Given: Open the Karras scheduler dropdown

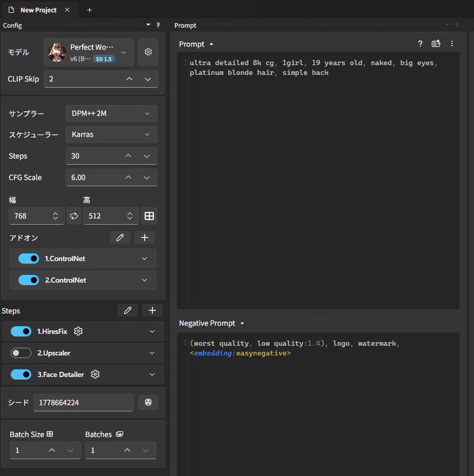Looking at the screenshot, I should coord(111,134).
